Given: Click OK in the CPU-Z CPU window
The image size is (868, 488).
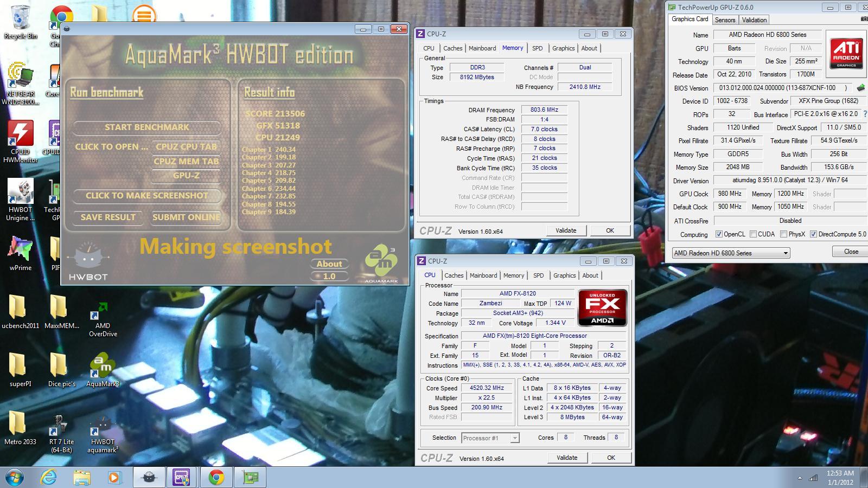Looking at the screenshot, I should click(x=611, y=458).
